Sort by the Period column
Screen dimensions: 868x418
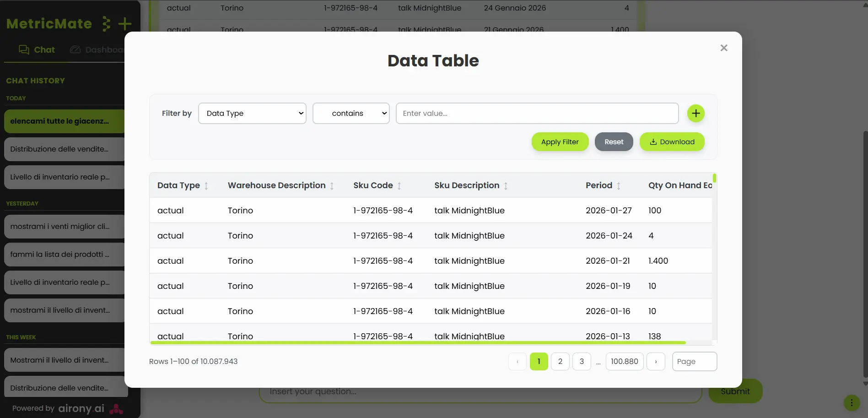click(x=619, y=186)
